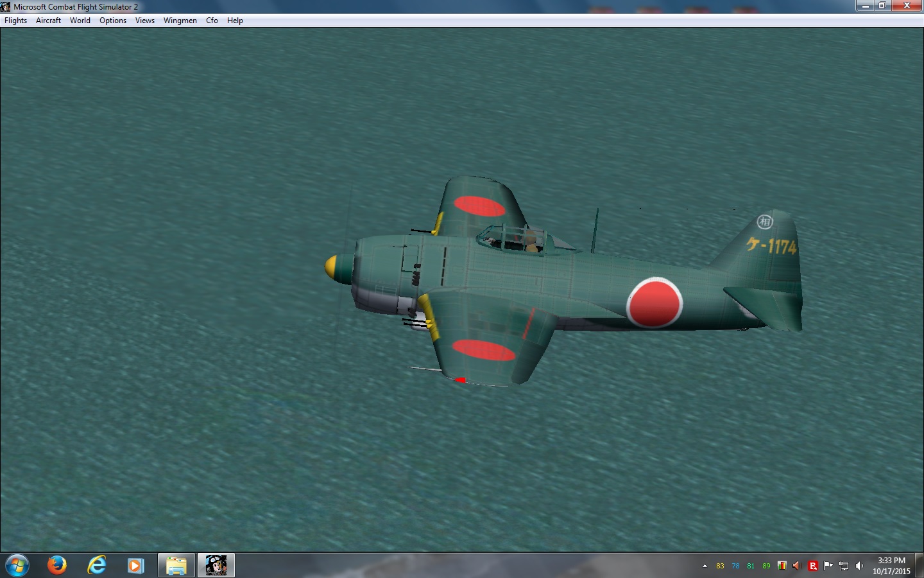Open the network connection tray icon

tap(844, 566)
